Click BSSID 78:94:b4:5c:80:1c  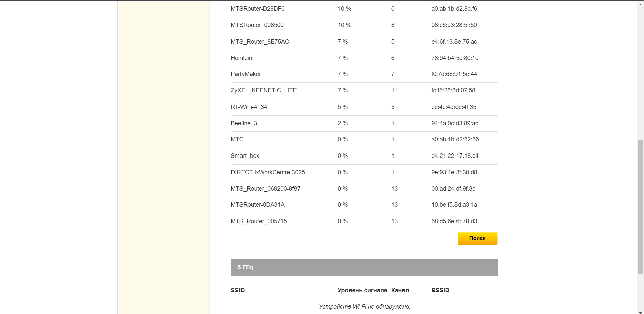click(x=455, y=58)
